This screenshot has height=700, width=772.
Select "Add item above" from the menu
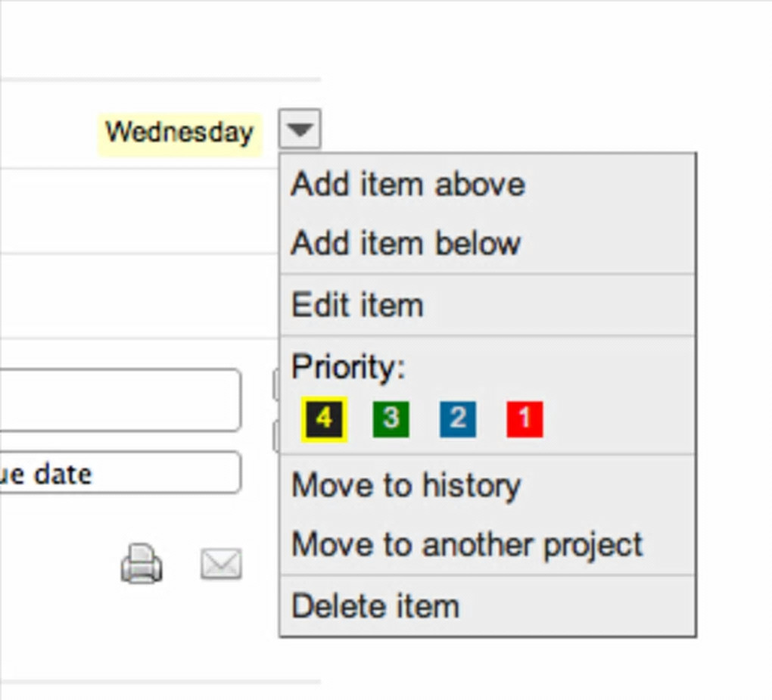(x=408, y=185)
